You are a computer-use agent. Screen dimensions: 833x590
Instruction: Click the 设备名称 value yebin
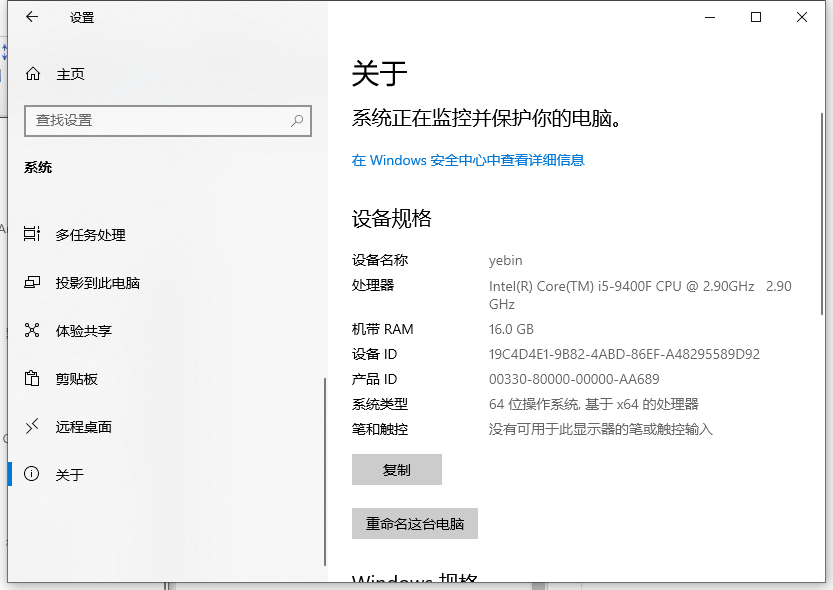coord(505,260)
